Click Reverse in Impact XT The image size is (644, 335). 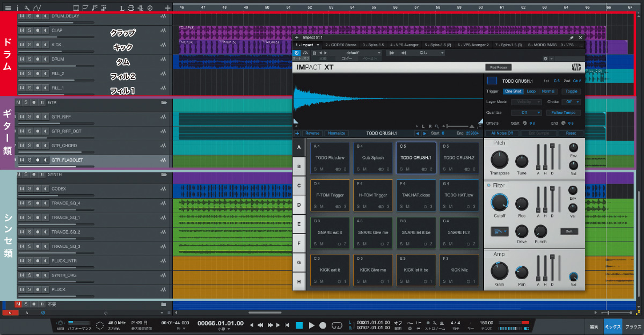312,133
